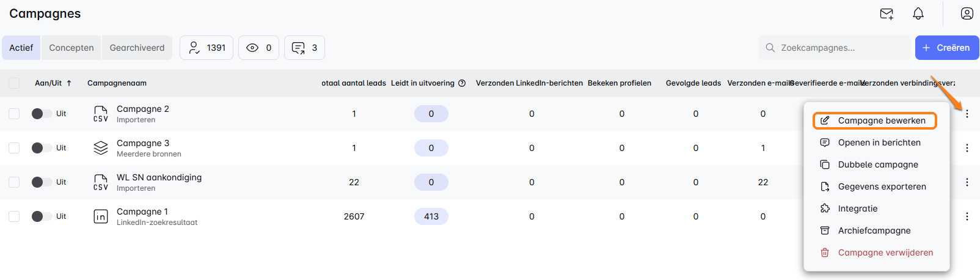The height and width of the screenshot is (280, 980).
Task: Toggle Campagne 2 on/off switch
Action: tap(42, 114)
